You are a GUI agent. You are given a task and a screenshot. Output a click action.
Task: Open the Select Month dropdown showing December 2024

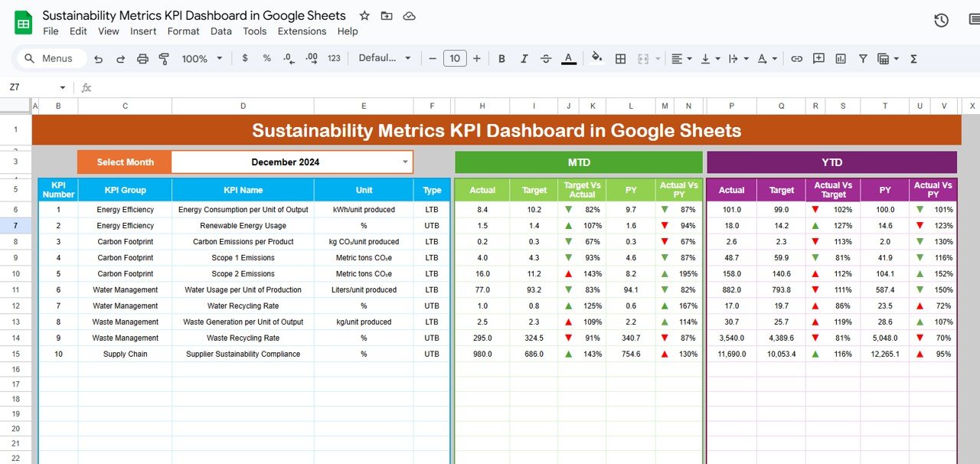point(406,162)
